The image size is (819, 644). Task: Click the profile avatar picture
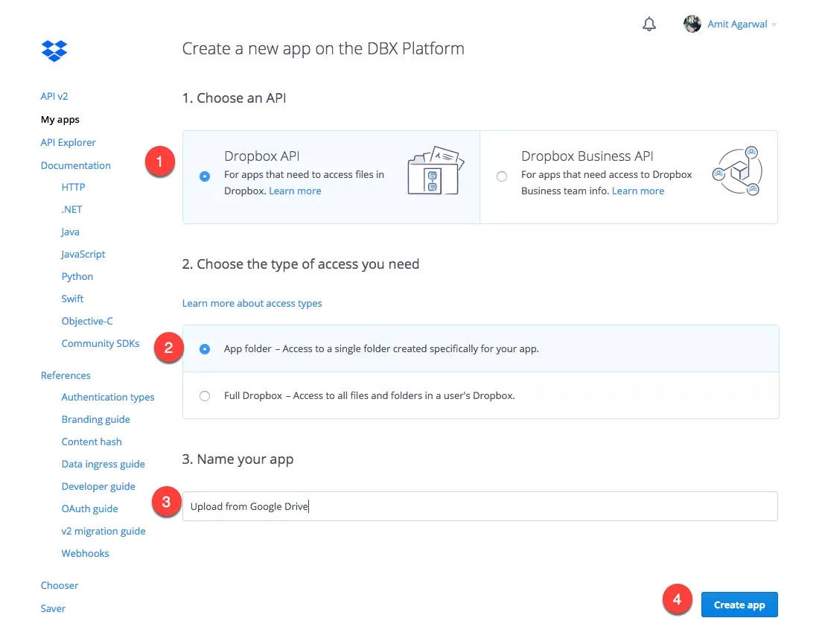(692, 24)
